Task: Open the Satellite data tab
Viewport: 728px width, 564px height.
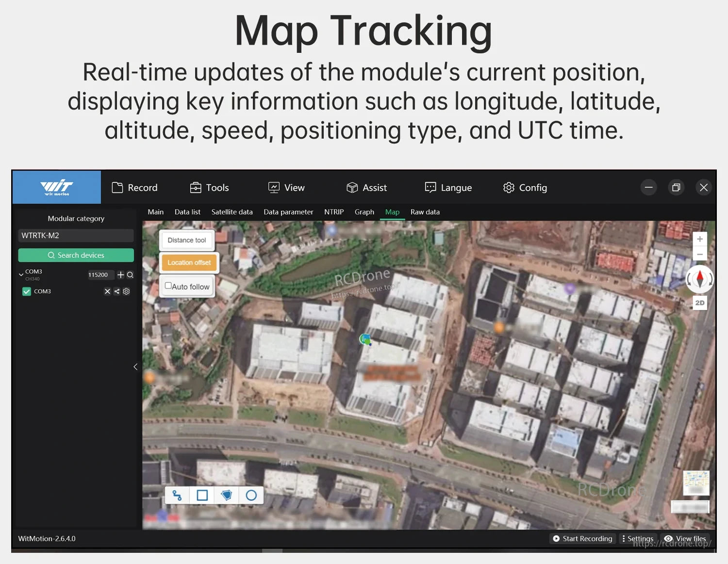Action: (x=232, y=212)
